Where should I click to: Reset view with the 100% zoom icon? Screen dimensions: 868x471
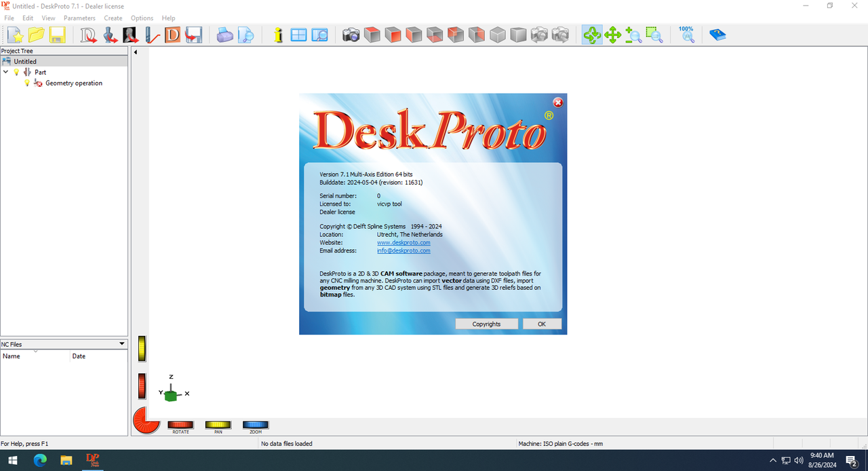click(686, 35)
